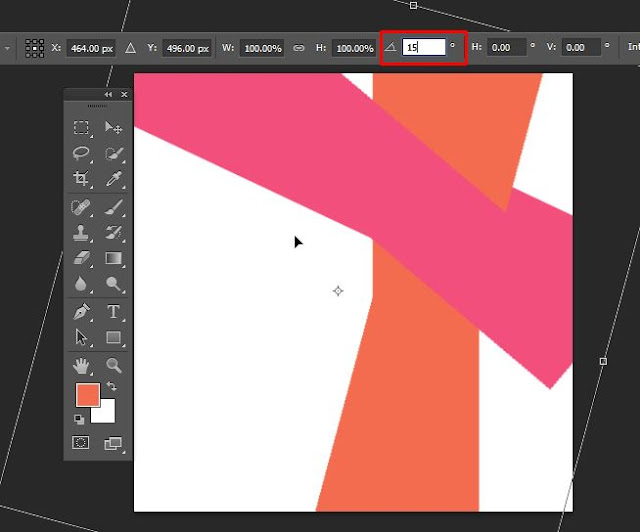This screenshot has width=640, height=532.
Task: Change the screen mode
Action: click(113, 443)
